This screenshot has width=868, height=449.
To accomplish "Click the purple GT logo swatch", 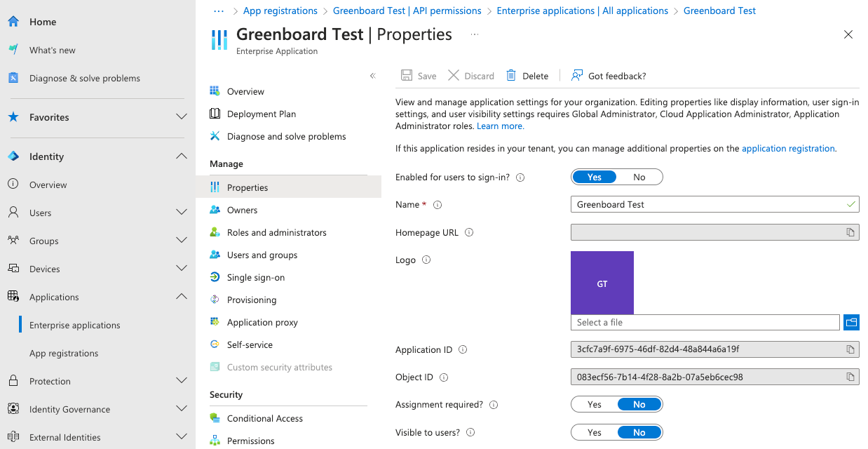I will tap(602, 283).
